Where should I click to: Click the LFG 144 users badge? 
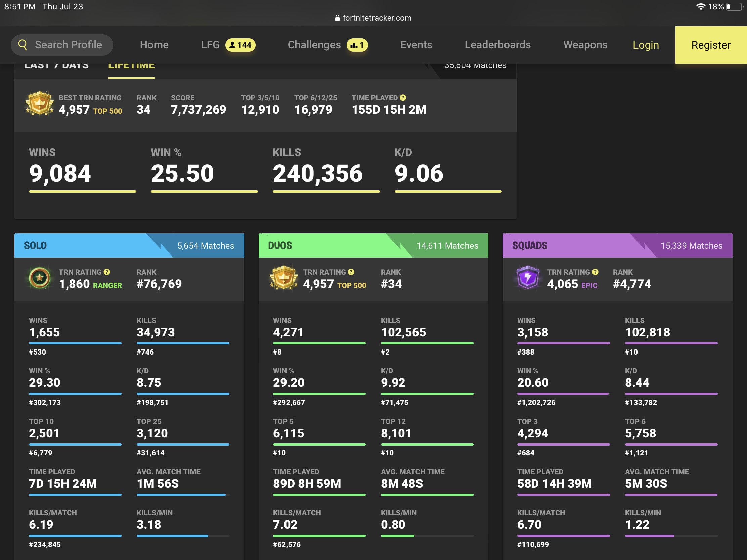pyautogui.click(x=240, y=45)
